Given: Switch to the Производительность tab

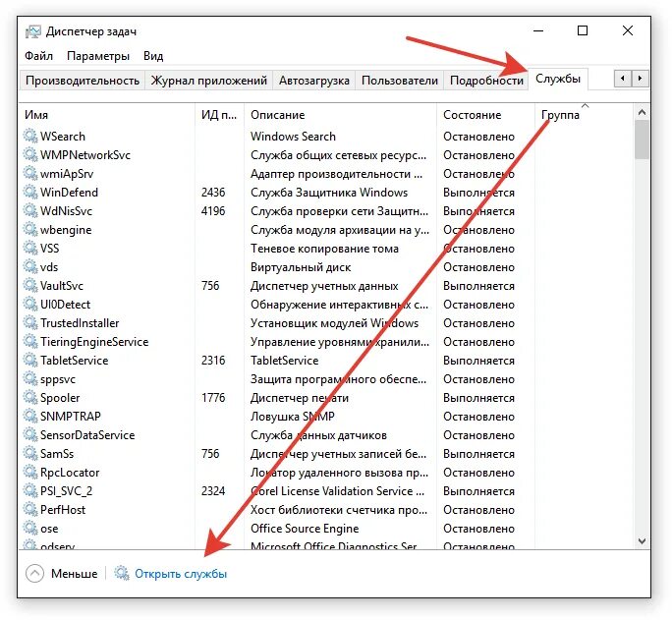Looking at the screenshot, I should 83,81.
